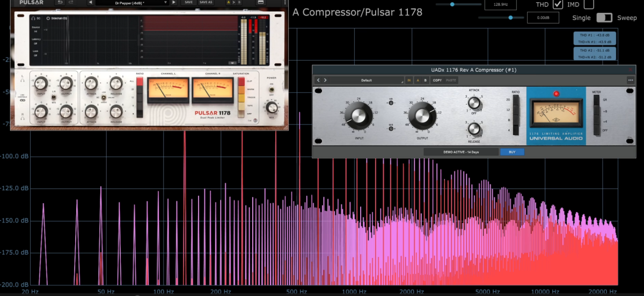The image size is (644, 296).
Task: Click the 128.9Hz frequency field
Action: (x=500, y=4)
